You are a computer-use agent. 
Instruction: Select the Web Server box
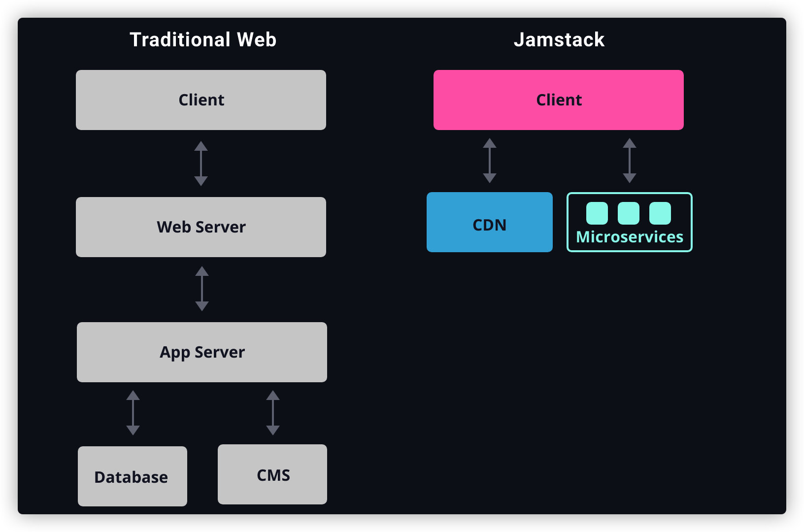click(201, 227)
